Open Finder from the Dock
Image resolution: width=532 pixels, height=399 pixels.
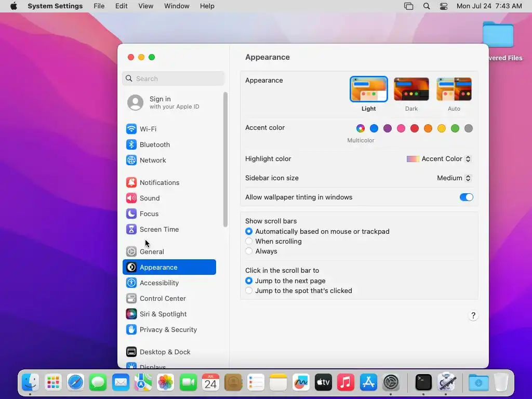31,383
